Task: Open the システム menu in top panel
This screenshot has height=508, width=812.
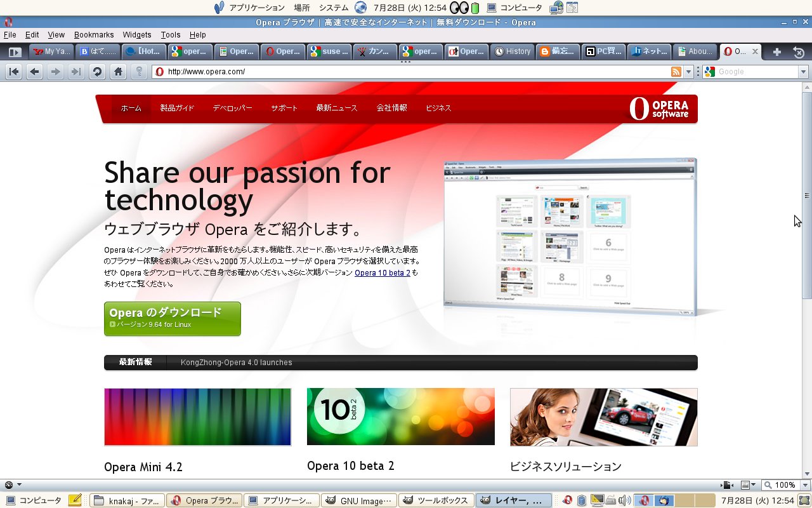Action: point(334,8)
